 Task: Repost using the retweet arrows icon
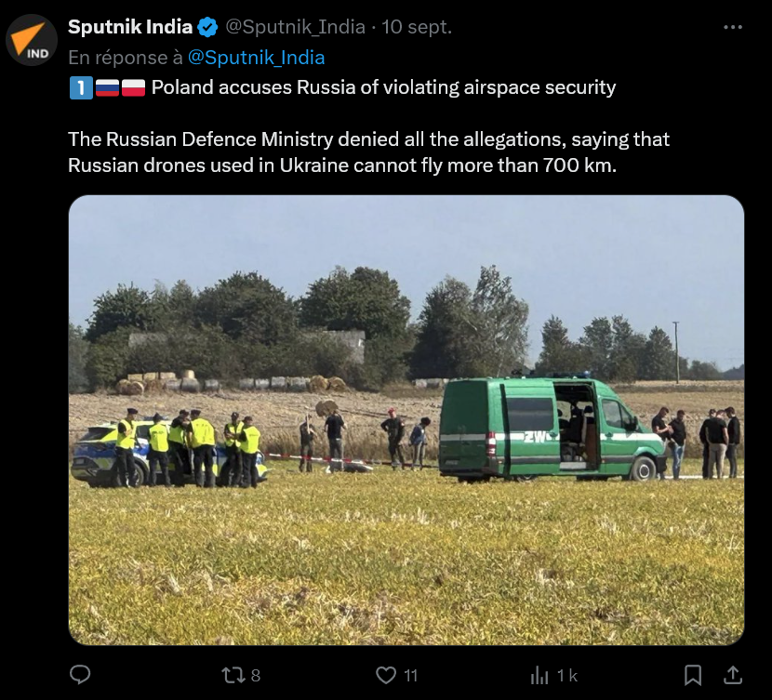tap(233, 675)
